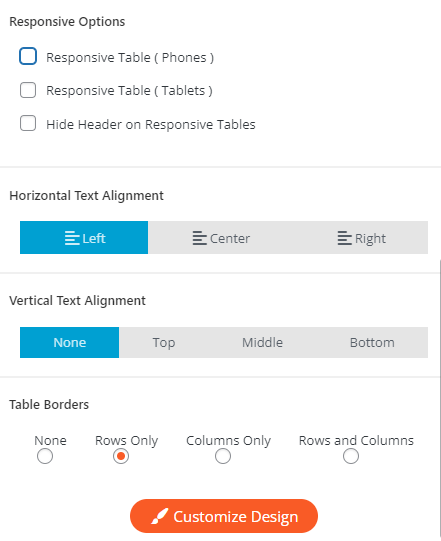The height and width of the screenshot is (541, 441).
Task: Click the paintbrush icon in Customize Design
Action: coord(160,516)
